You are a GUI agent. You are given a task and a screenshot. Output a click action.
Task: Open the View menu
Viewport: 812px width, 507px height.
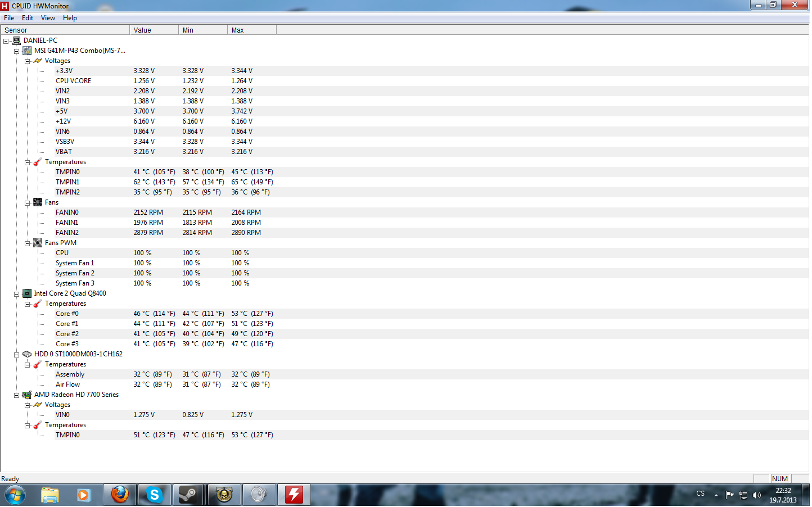pos(48,18)
